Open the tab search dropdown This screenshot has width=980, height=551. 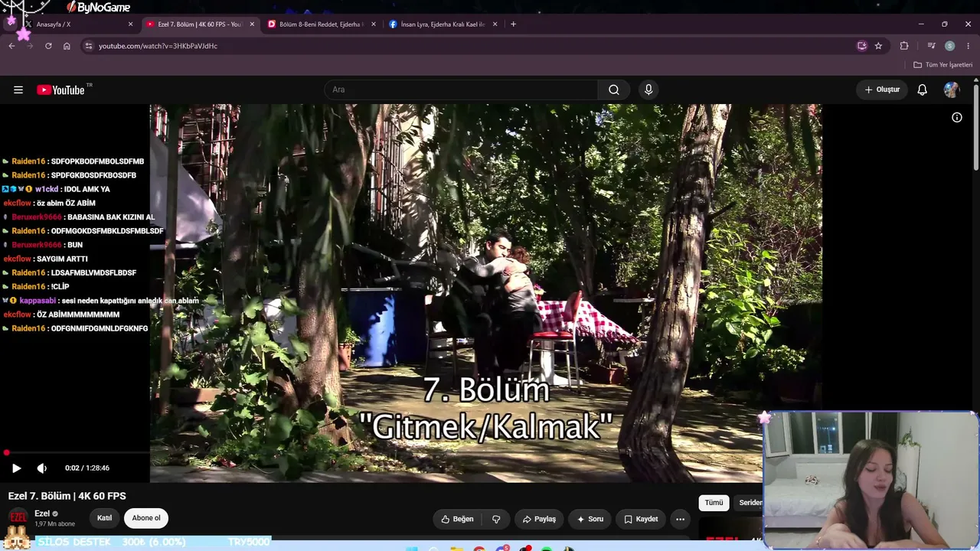tap(11, 22)
